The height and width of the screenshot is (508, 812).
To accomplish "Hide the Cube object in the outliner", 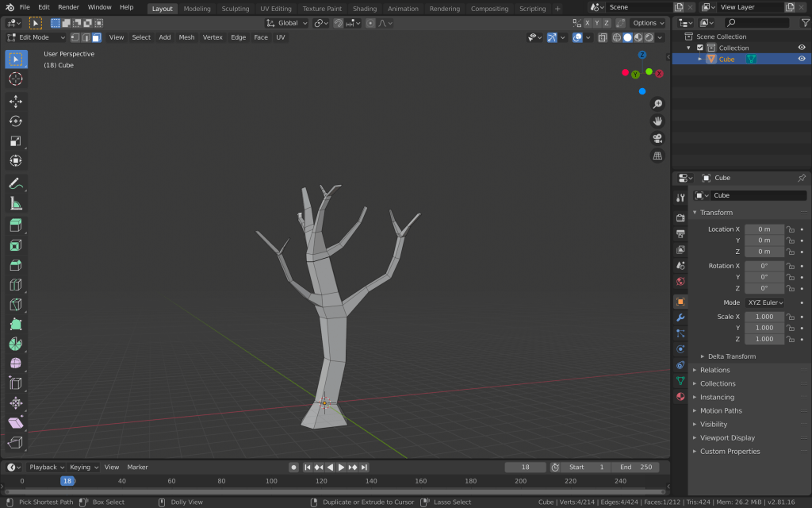I will (x=802, y=59).
